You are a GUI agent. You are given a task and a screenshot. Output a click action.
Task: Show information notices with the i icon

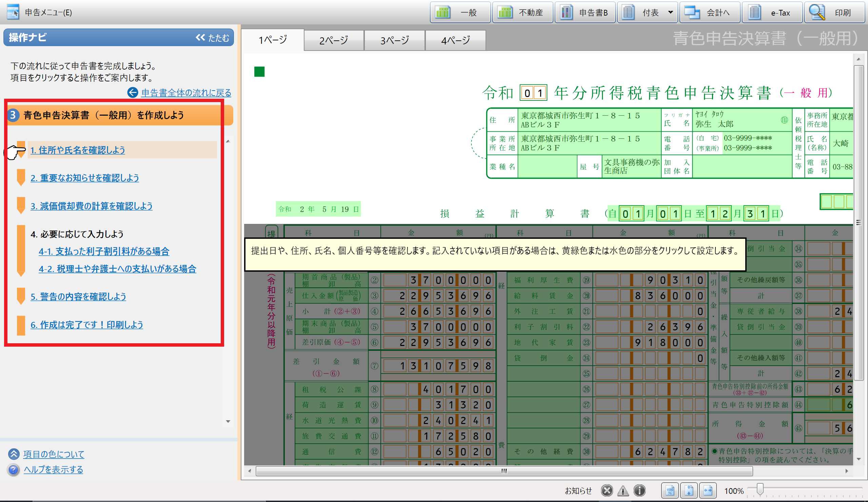click(639, 490)
